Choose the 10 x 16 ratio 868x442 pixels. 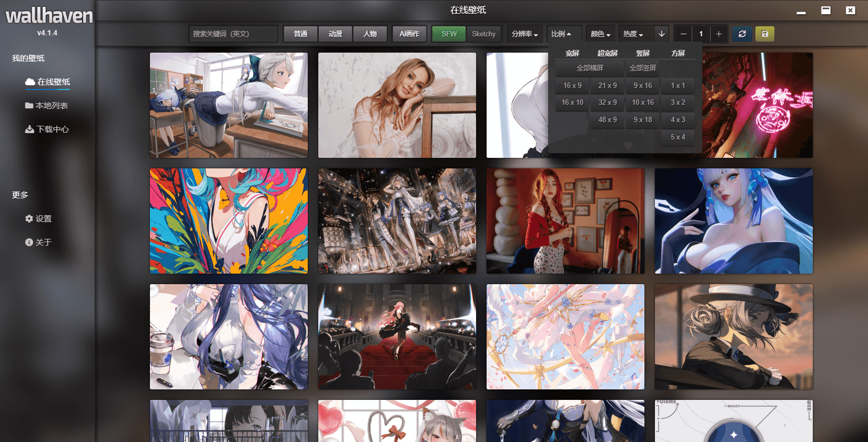643,103
